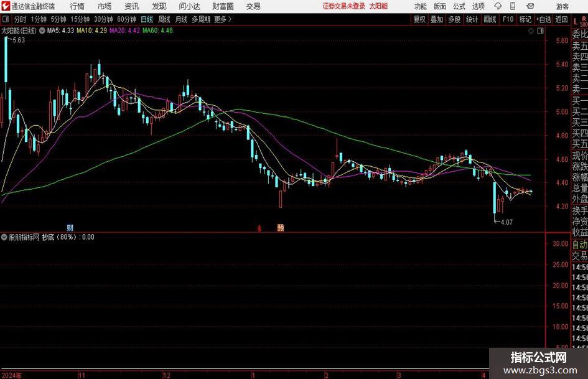The image size is (588, 379).
Task: Open the 财富圈 menu
Action: pos(223,6)
